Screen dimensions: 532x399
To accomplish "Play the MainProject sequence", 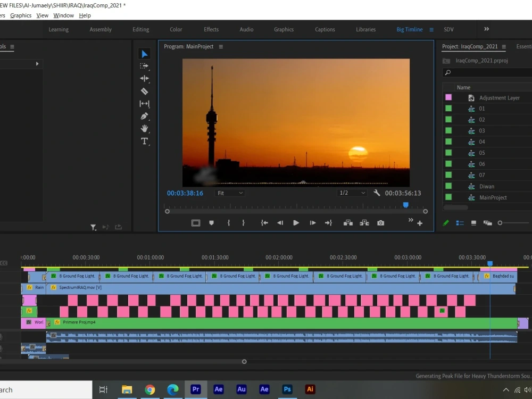I will tap(296, 223).
